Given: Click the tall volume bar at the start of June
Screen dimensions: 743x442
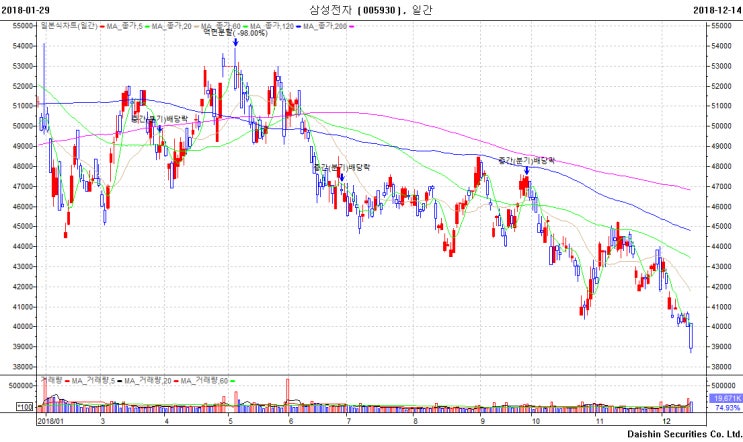Looking at the screenshot, I should click(x=287, y=395).
